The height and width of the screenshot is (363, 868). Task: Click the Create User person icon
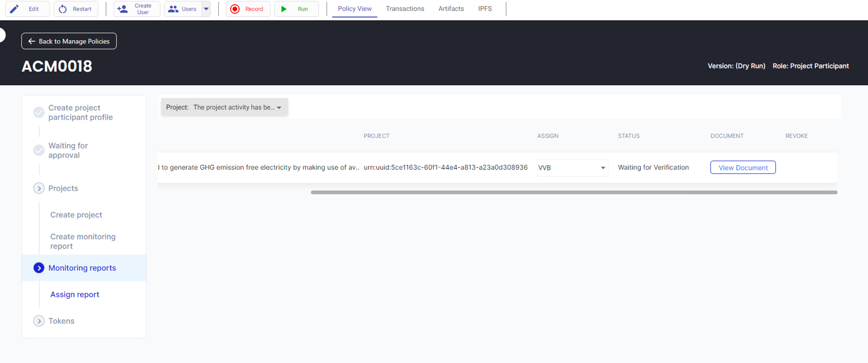coord(122,9)
